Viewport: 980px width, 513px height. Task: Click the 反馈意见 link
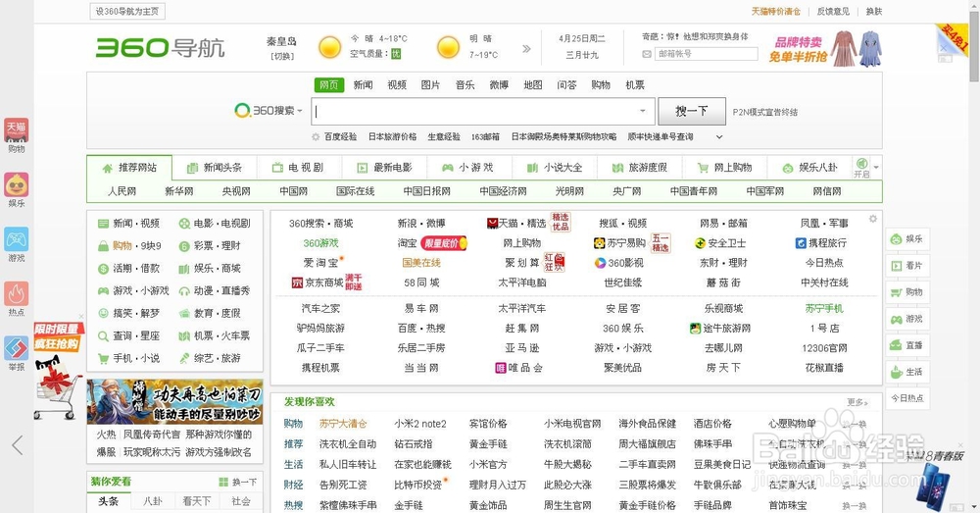[833, 11]
